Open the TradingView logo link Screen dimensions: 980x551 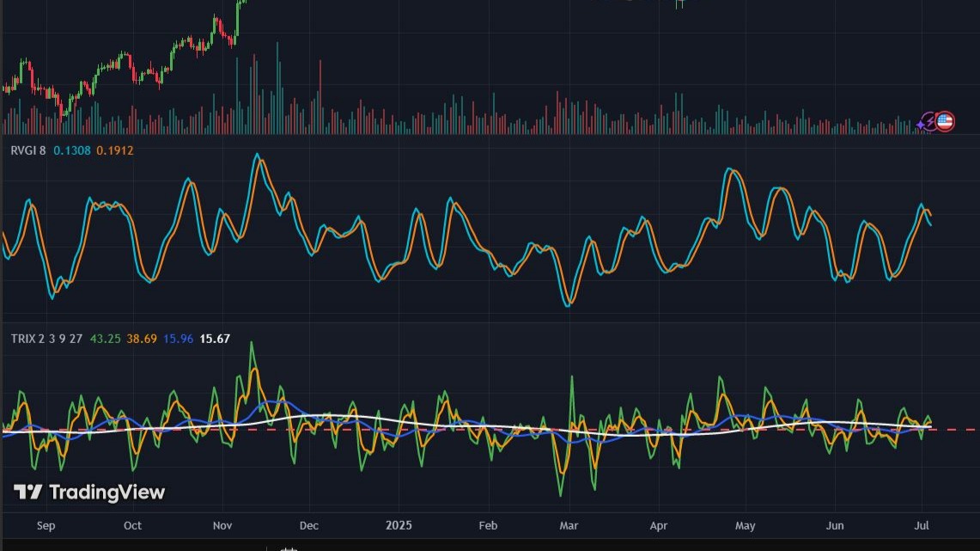coord(89,493)
